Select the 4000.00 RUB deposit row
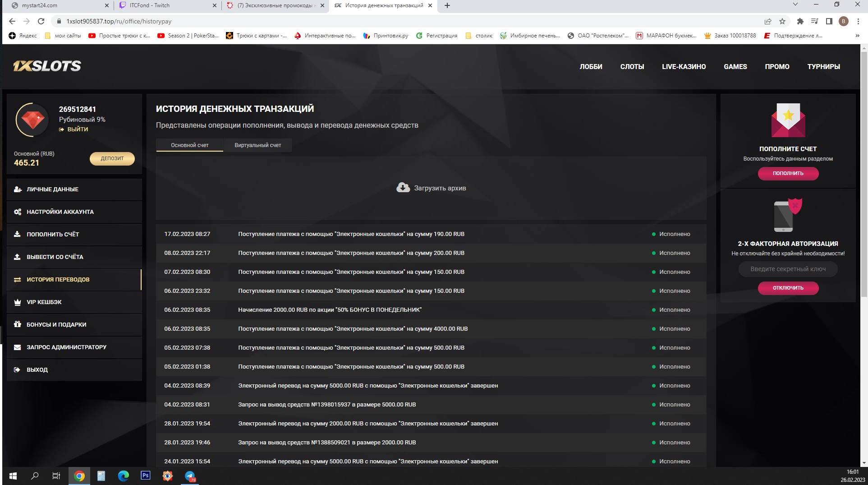 pyautogui.click(x=431, y=329)
